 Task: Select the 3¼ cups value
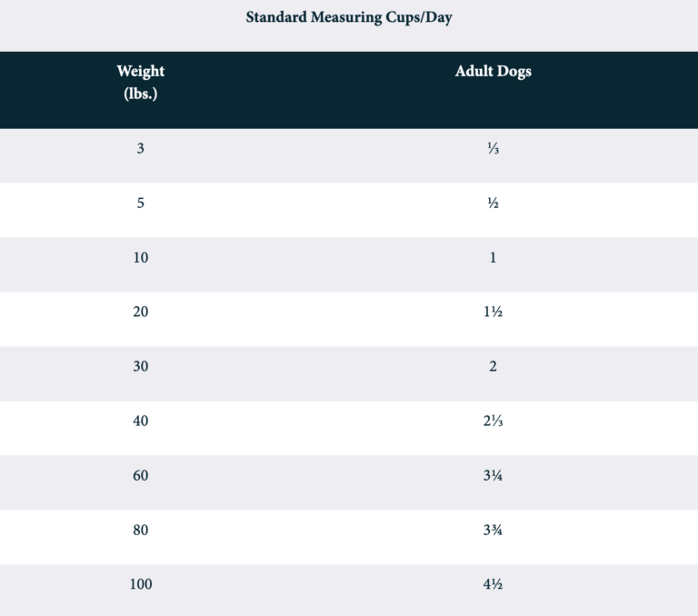click(493, 476)
